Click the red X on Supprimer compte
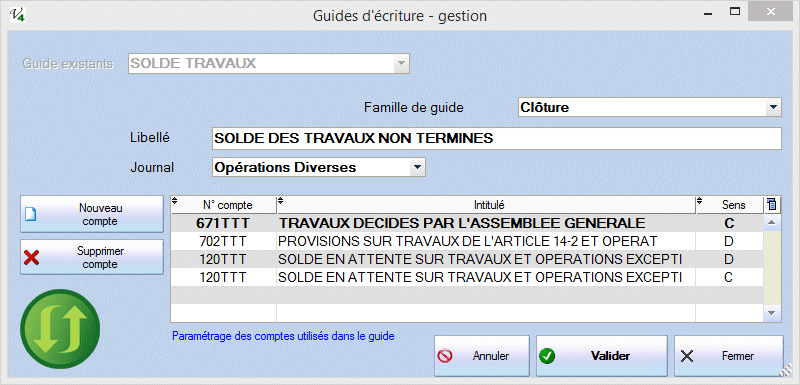The image size is (800, 385). (32, 258)
